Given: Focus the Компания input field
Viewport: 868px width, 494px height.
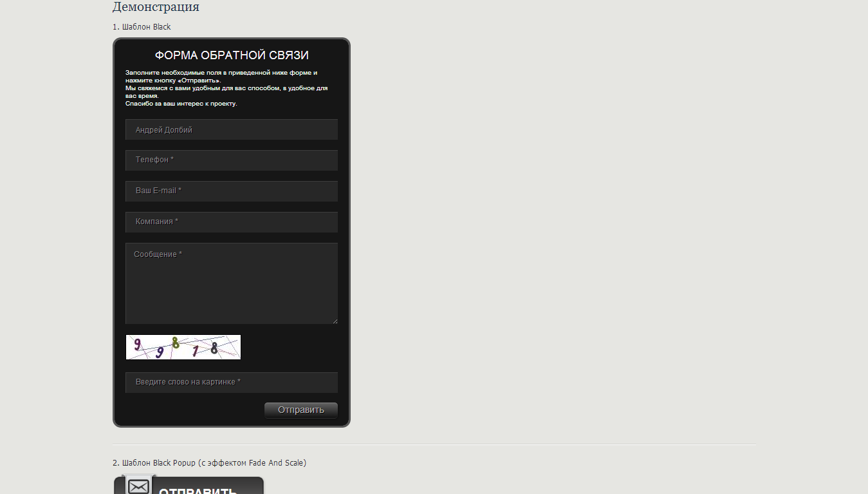Looking at the screenshot, I should pyautogui.click(x=231, y=222).
